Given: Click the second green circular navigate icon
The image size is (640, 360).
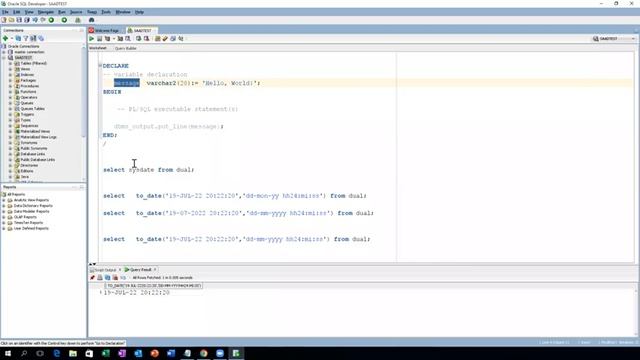Looking at the screenshot, I should [x=64, y=20].
